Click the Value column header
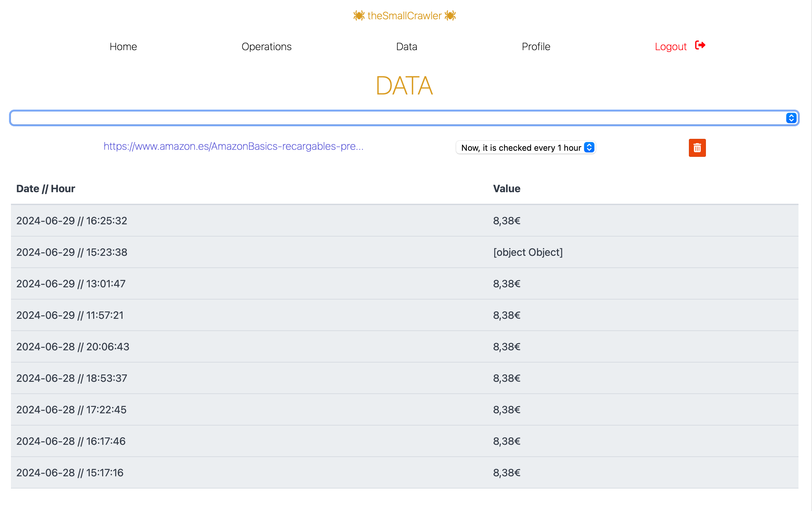 coord(507,188)
